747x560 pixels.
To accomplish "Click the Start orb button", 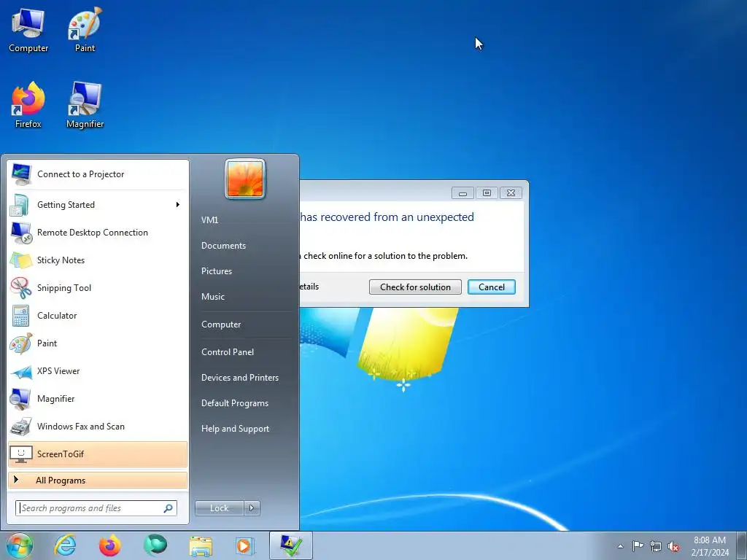I will 20,545.
